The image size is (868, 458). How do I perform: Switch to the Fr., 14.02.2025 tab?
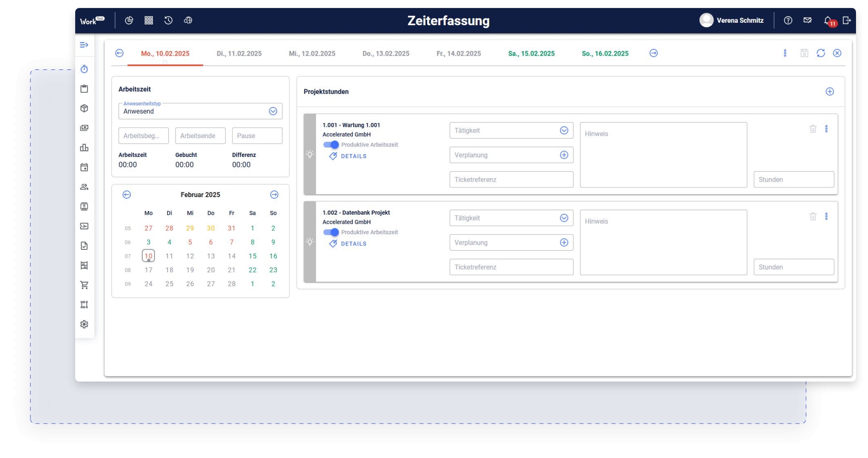458,54
